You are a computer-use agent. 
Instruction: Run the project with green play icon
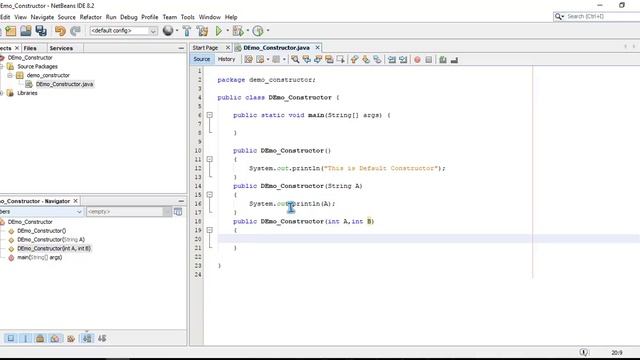(x=219, y=31)
